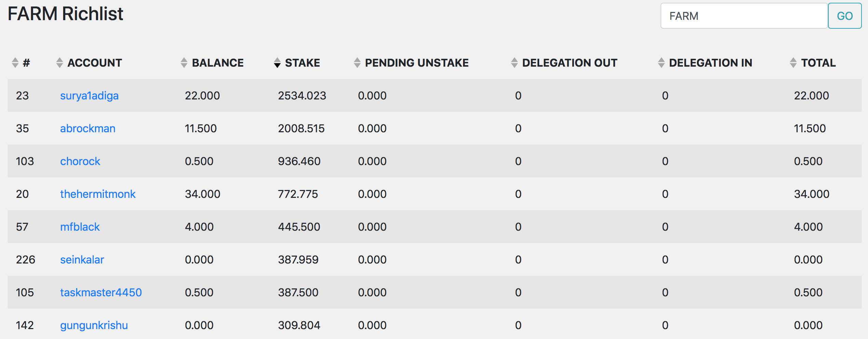The width and height of the screenshot is (868, 339).
Task: Open thehermitmonk account link
Action: [98, 194]
